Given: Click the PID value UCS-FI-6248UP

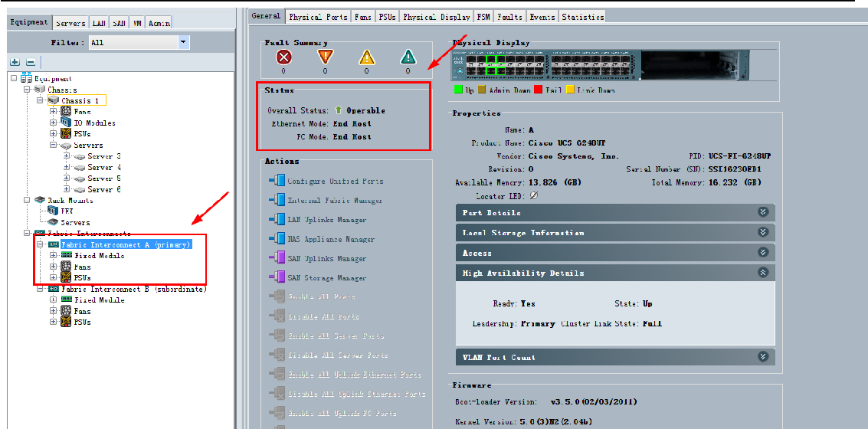Looking at the screenshot, I should 739,156.
